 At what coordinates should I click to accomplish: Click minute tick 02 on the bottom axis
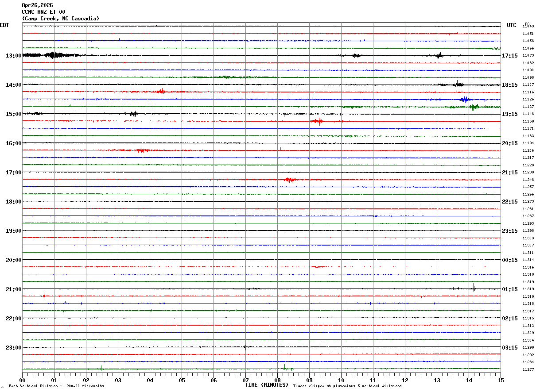(86, 380)
